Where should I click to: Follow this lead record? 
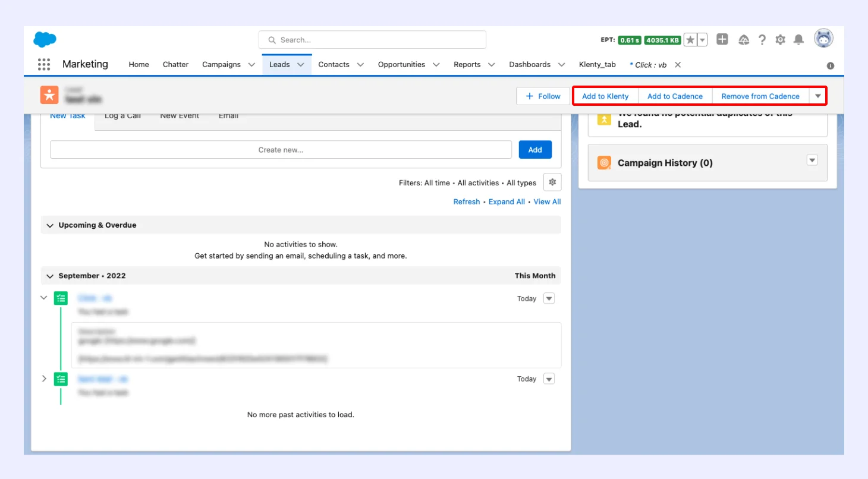coord(542,96)
